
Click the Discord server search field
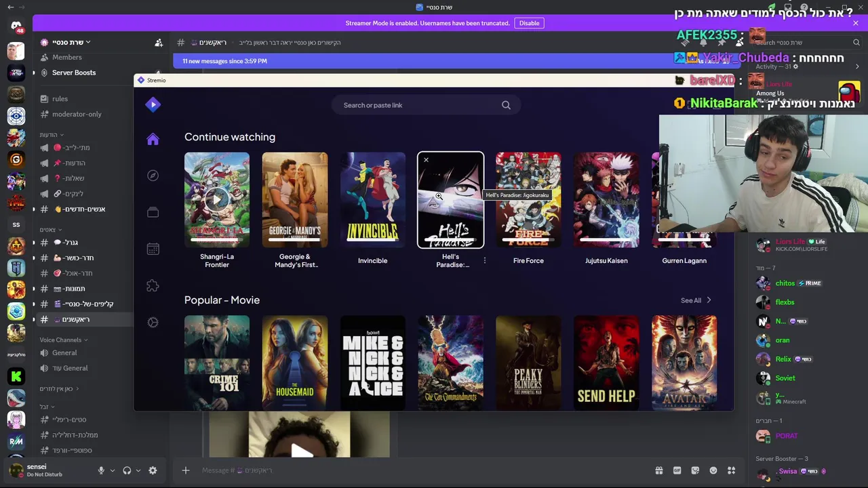807,43
